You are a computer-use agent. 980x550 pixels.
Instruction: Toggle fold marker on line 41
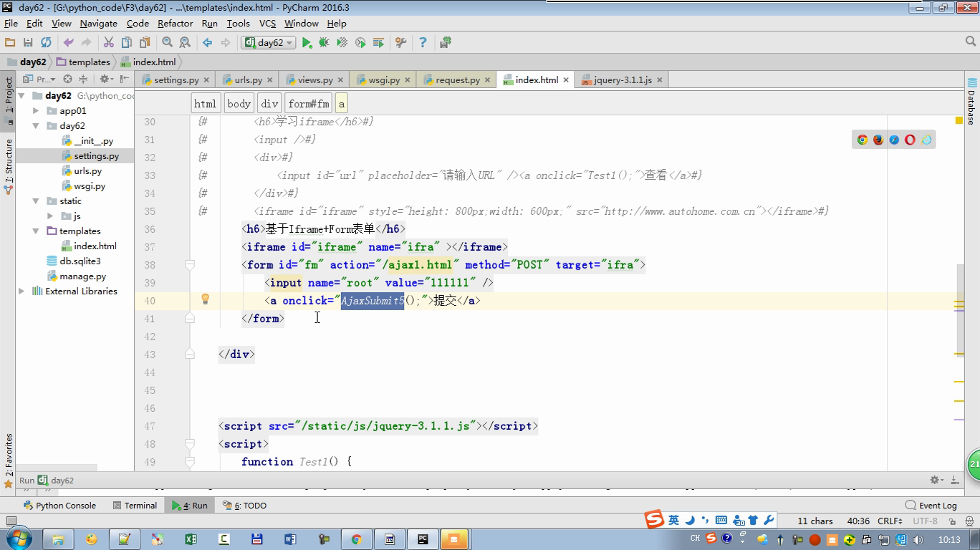coord(190,318)
